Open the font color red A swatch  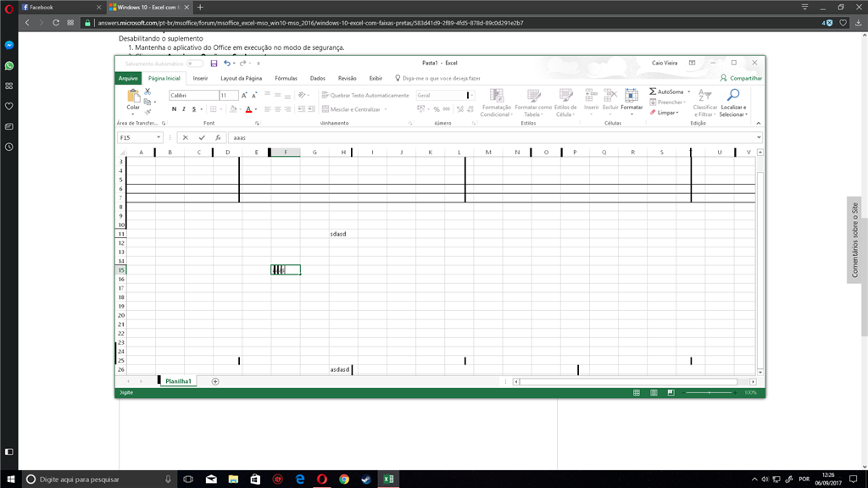[x=248, y=109]
